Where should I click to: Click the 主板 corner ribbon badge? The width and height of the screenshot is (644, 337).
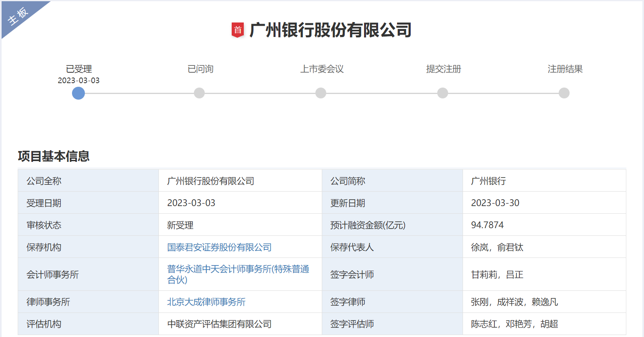tap(19, 16)
